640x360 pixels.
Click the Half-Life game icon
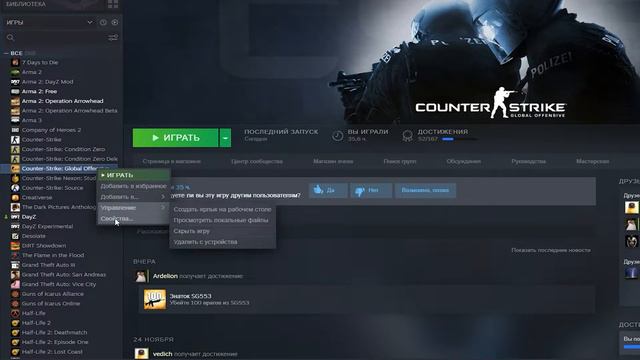tap(15, 313)
